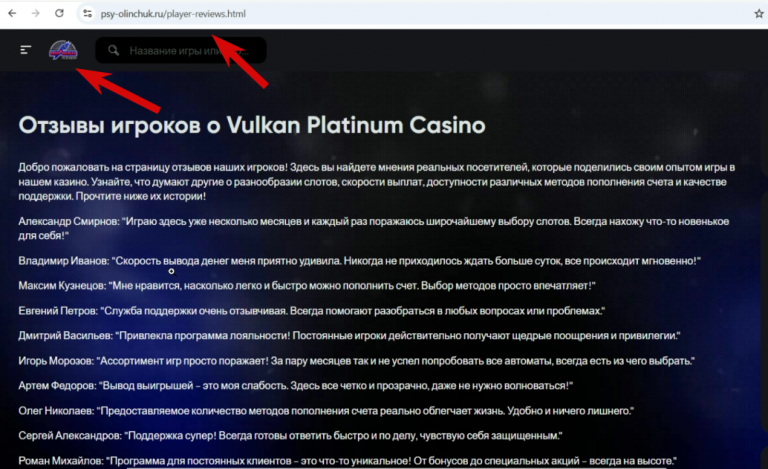Image resolution: width=768 pixels, height=469 pixels.
Task: Click the welcome intro paragraph
Action: click(x=377, y=182)
